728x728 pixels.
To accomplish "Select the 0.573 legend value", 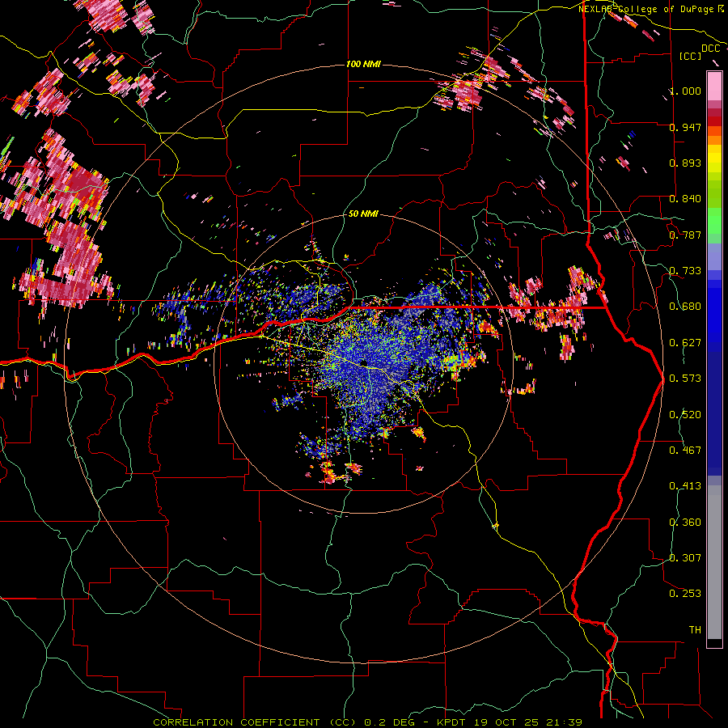I will click(x=685, y=379).
